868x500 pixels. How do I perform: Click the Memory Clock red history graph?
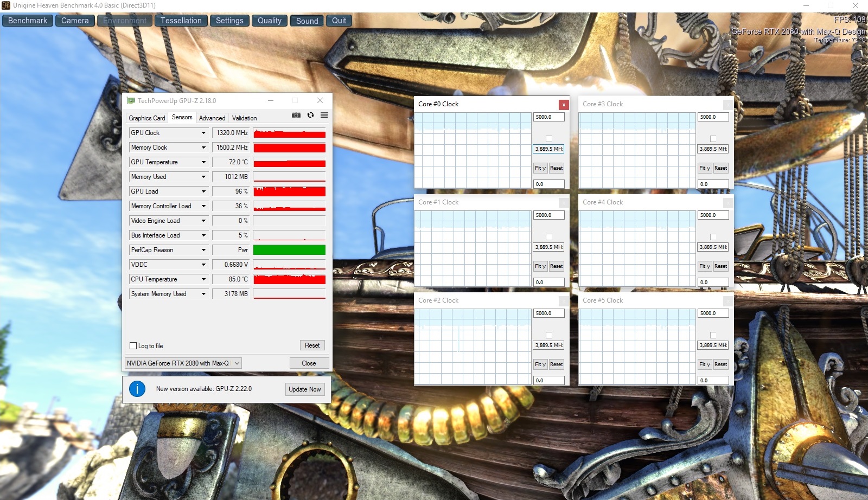289,148
